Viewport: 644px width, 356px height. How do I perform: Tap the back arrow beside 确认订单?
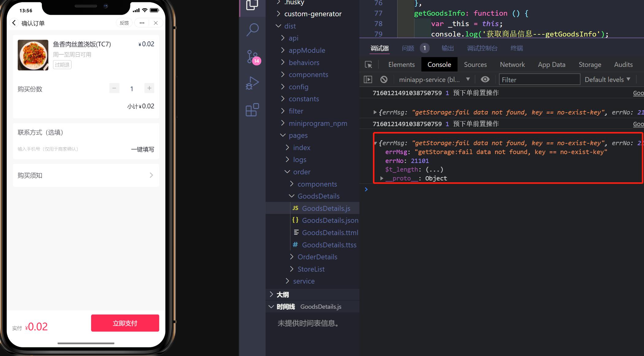(14, 23)
